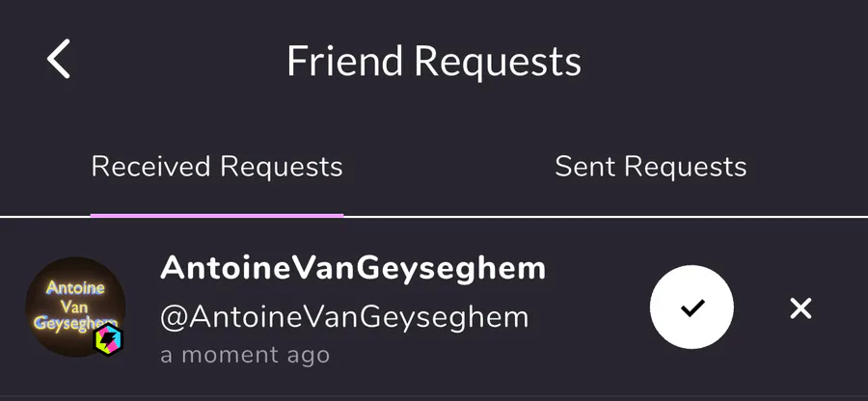Click the bold AntoineVanGeyseghem display name
The width and height of the screenshot is (868, 401).
pos(353,268)
